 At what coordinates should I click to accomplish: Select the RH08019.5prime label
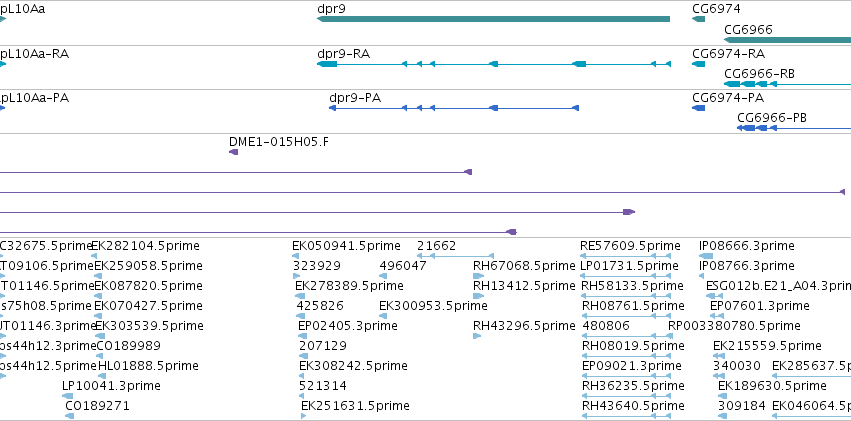pos(633,346)
